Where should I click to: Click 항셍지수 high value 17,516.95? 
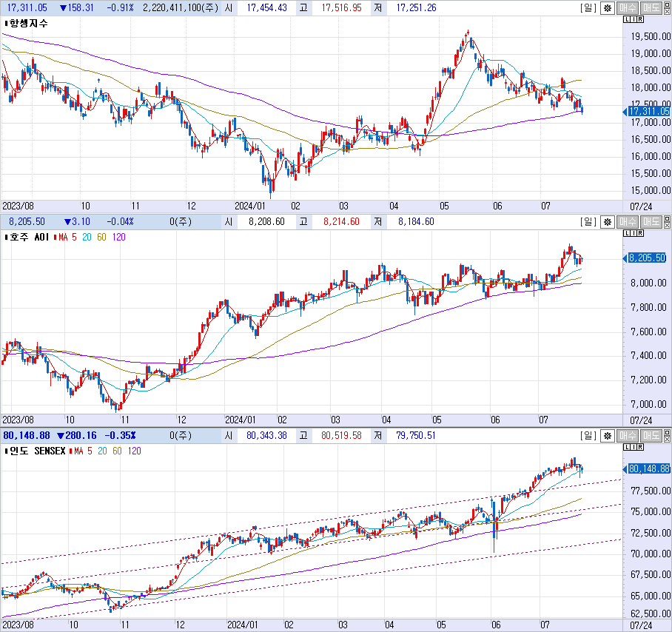pyautogui.click(x=342, y=7)
